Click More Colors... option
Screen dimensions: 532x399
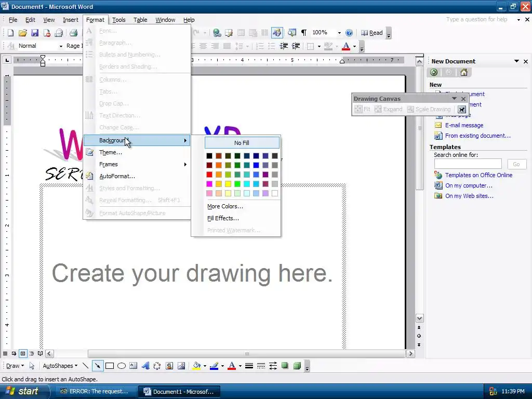tap(225, 206)
